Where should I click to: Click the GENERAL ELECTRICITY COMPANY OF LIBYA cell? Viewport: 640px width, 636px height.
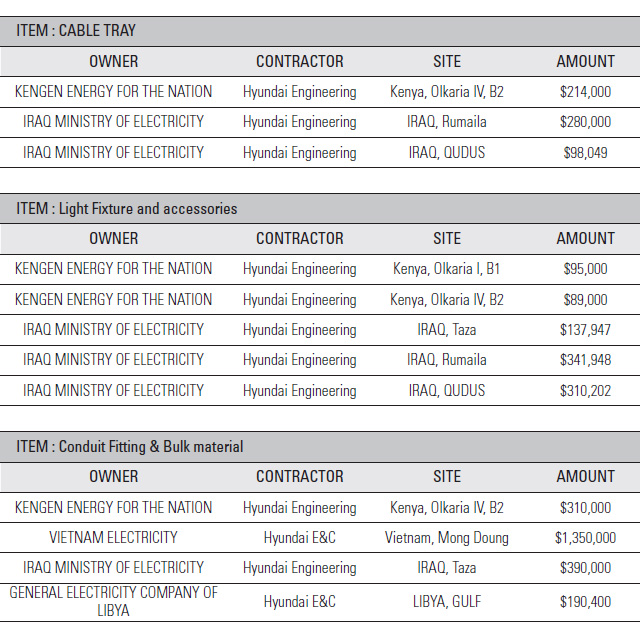(x=113, y=601)
